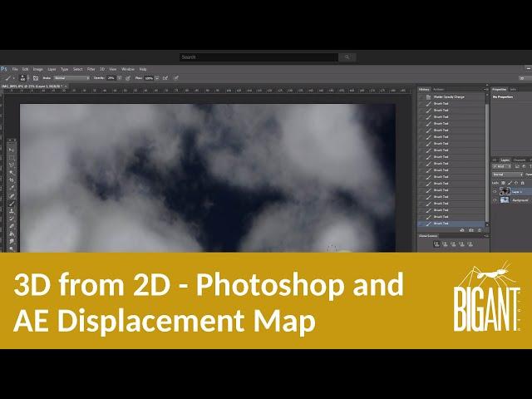The height and width of the screenshot is (399, 532).
Task: Select the Rectangular Marquee tool
Action: [x=12, y=158]
